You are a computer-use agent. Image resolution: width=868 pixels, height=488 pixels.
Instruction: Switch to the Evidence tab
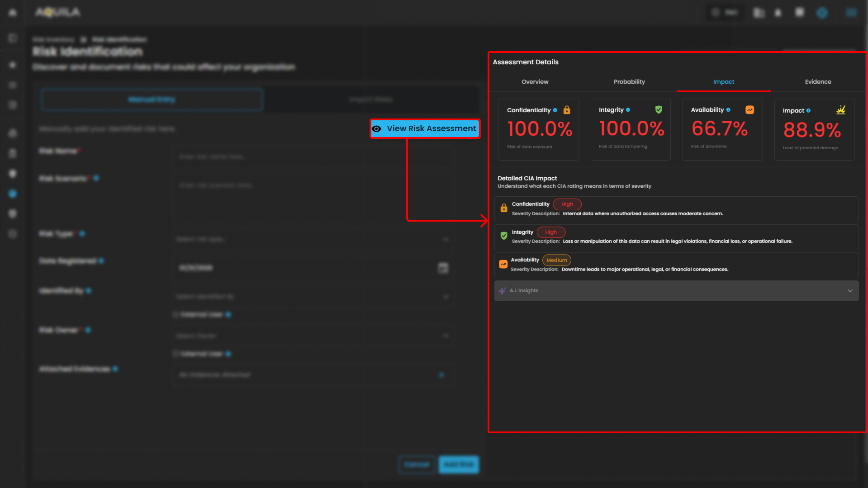(x=817, y=82)
